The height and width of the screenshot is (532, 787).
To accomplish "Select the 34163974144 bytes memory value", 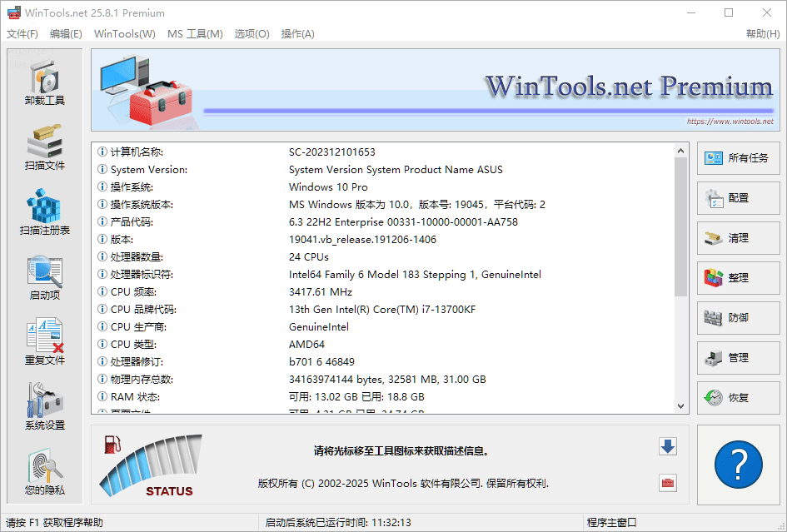I will tap(387, 380).
